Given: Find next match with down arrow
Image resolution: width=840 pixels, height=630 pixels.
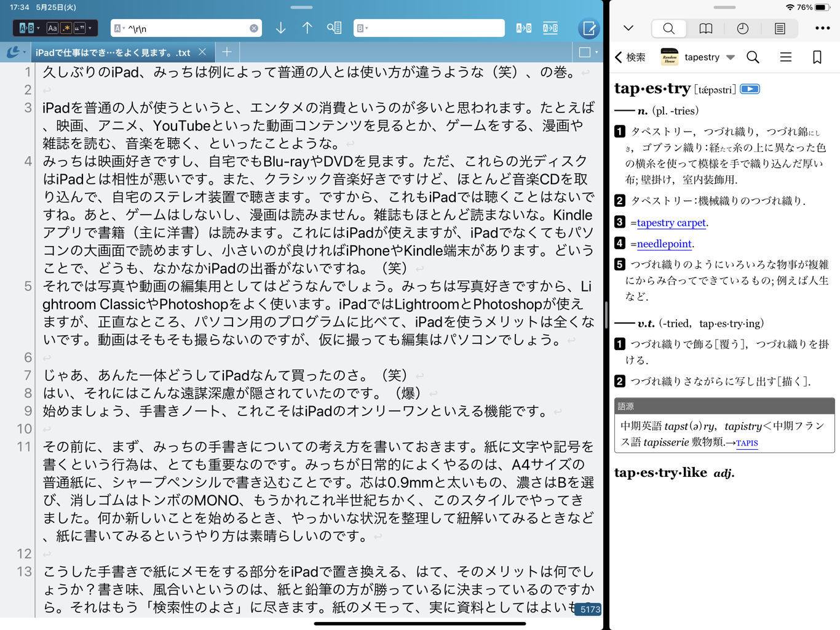Looking at the screenshot, I should (x=280, y=28).
